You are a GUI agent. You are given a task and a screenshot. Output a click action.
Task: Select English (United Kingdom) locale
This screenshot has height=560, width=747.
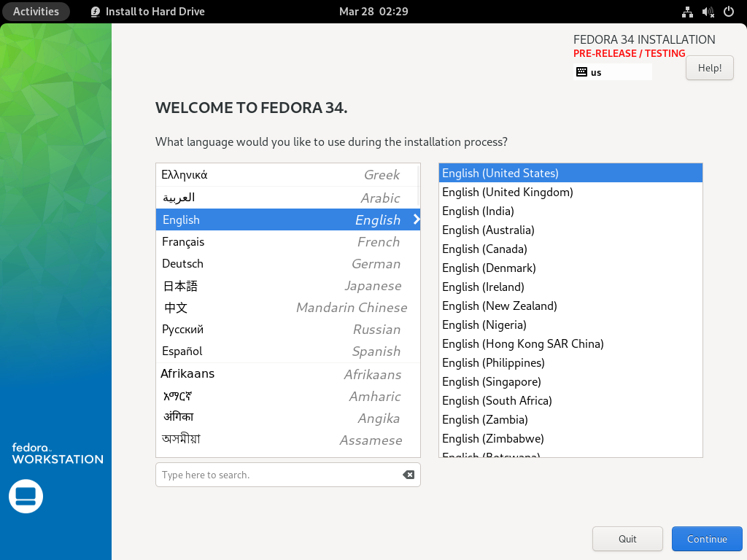tap(507, 192)
